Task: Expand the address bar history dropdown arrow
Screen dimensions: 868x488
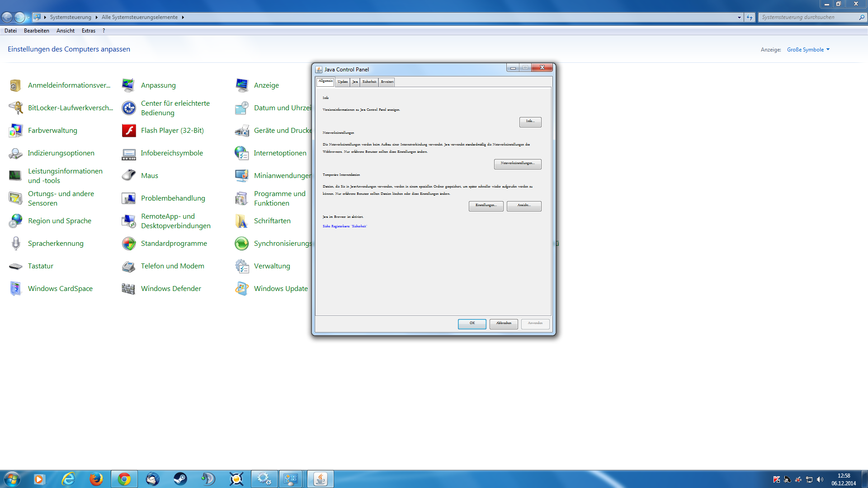Action: (739, 17)
